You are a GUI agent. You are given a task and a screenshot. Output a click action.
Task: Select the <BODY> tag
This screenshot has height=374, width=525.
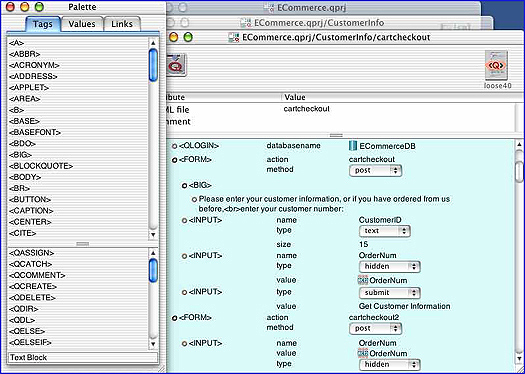click(25, 177)
